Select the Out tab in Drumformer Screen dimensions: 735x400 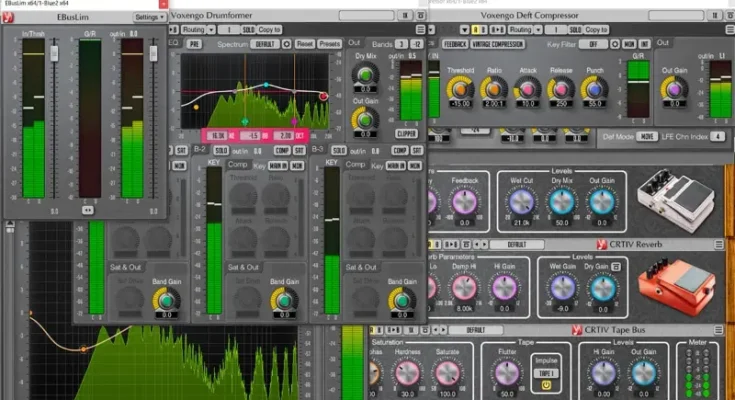(x=355, y=44)
